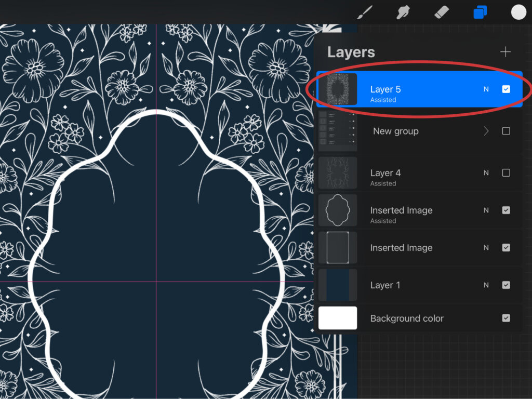Open blend mode N for Layer 1
This screenshot has height=399, width=532.
coord(486,285)
